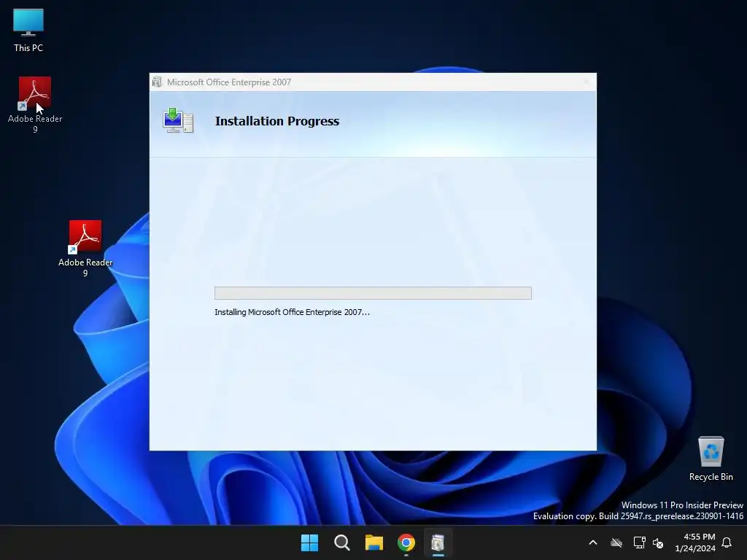
Task: Open the clock showing 4:55 PM
Action: pyautogui.click(x=695, y=542)
